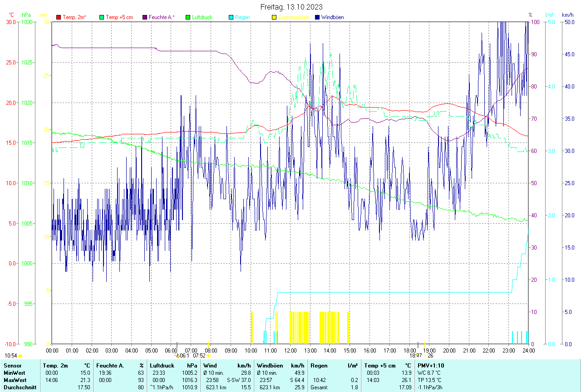Select the 'Temp. 2m*' legend label
The image size is (581, 392).
point(74,17)
